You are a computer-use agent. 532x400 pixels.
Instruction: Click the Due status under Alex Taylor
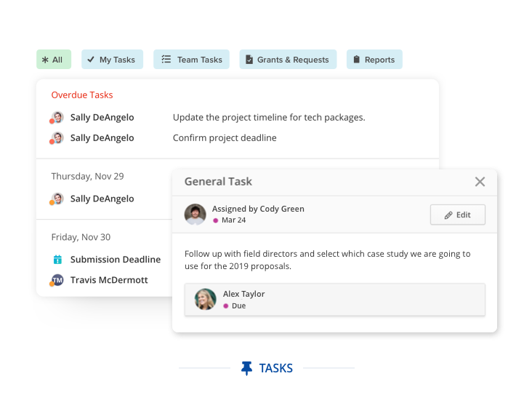[239, 306]
